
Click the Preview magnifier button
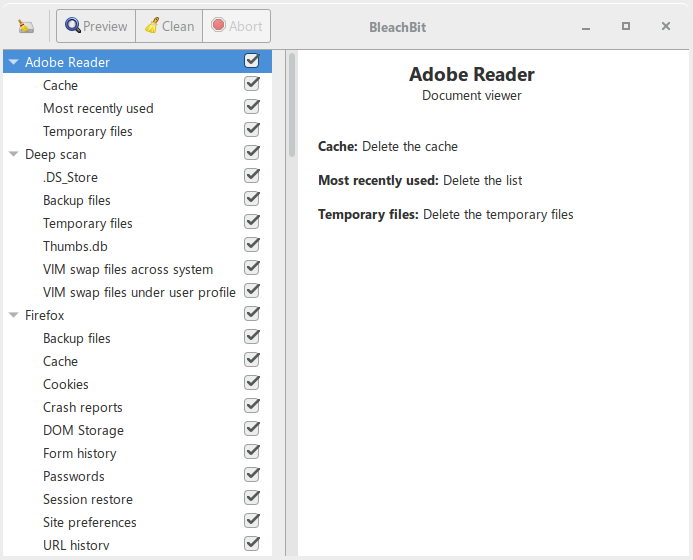(x=96, y=26)
